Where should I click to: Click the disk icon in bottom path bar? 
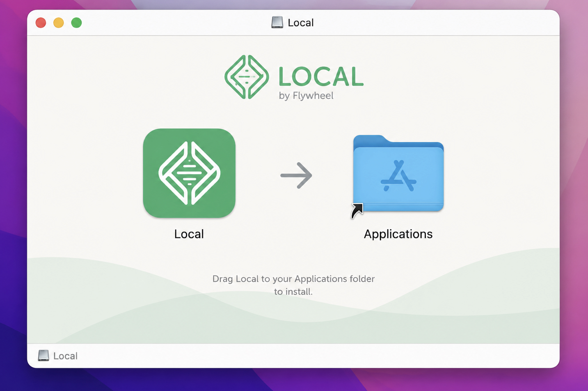43,356
